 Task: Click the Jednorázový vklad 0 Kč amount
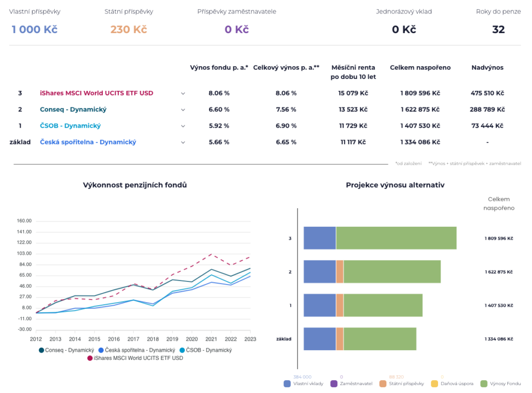[x=404, y=29]
